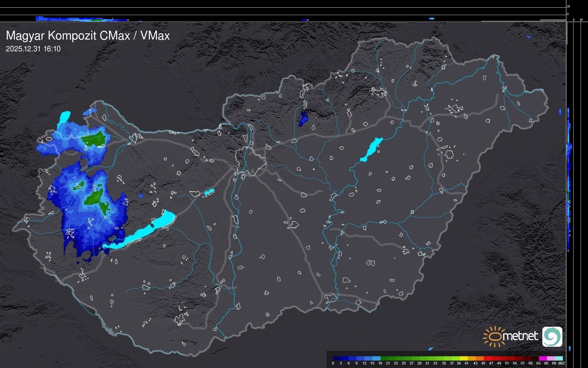
Task: Click the Magyar Kompozit CMax / VMax title
Action: click(x=88, y=36)
